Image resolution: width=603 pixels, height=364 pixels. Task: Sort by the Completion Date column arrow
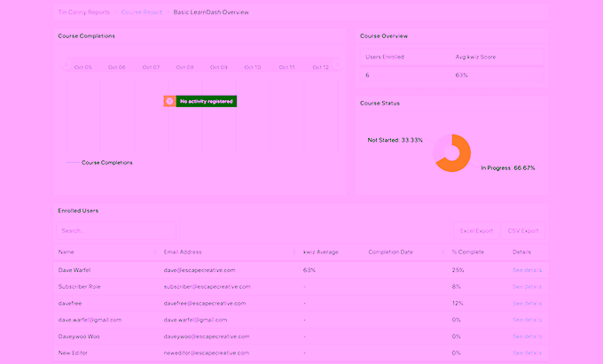click(442, 252)
